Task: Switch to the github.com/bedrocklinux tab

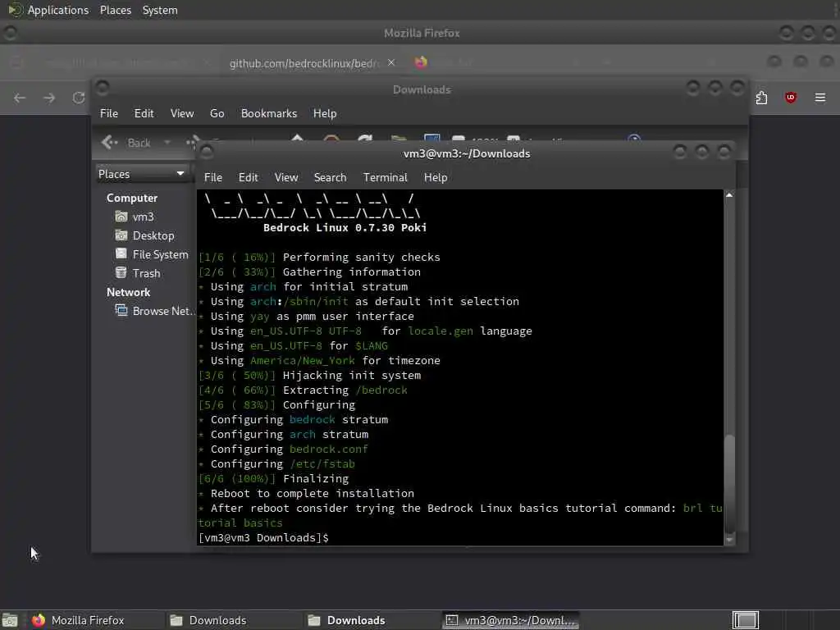Action: coord(304,63)
